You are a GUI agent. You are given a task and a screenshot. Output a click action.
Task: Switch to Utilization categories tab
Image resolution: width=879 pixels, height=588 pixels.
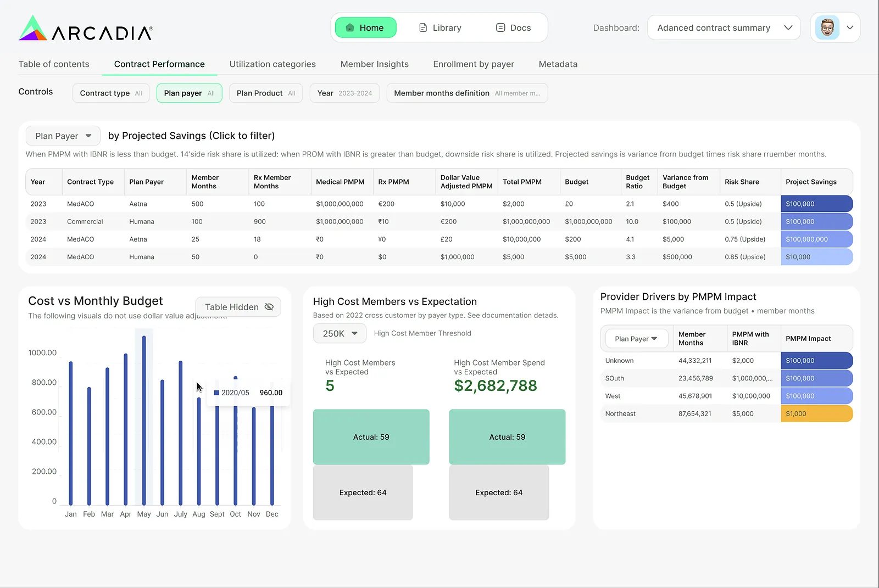tap(272, 64)
